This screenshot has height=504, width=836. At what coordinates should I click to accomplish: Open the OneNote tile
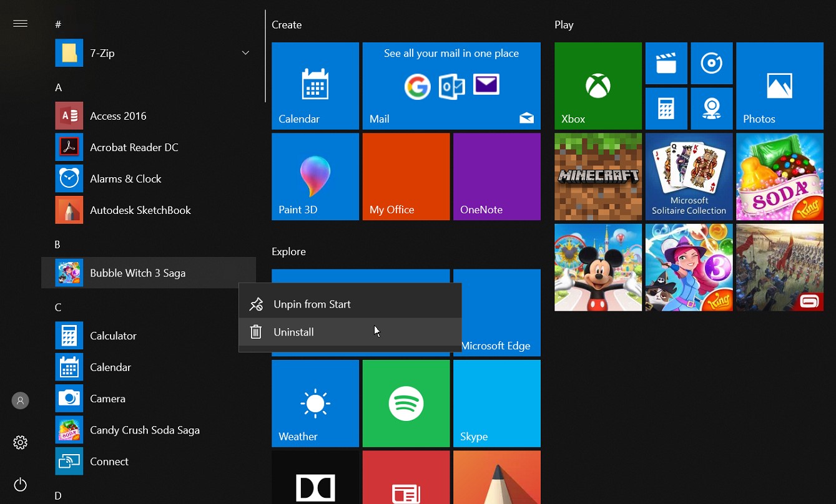497,177
